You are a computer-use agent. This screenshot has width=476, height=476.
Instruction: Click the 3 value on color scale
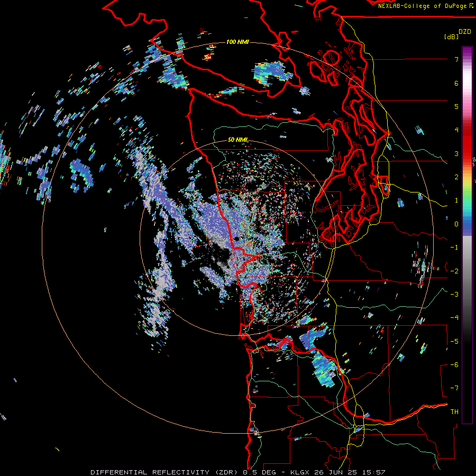pyautogui.click(x=456, y=153)
